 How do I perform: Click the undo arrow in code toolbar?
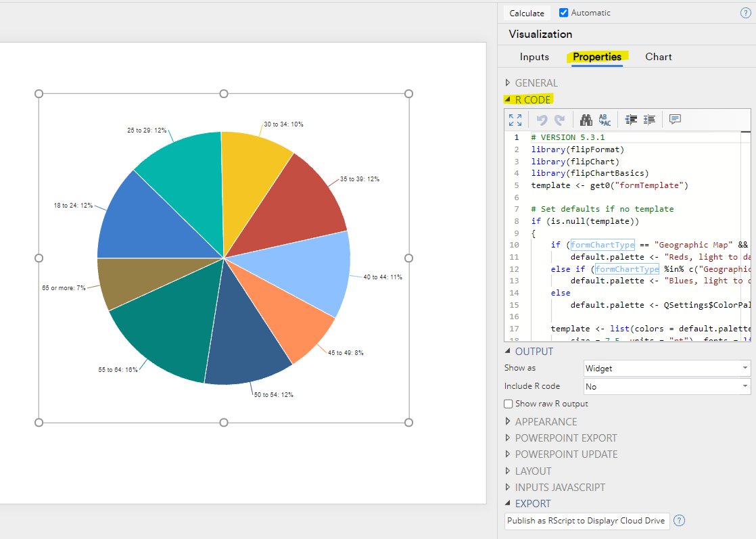click(x=542, y=120)
